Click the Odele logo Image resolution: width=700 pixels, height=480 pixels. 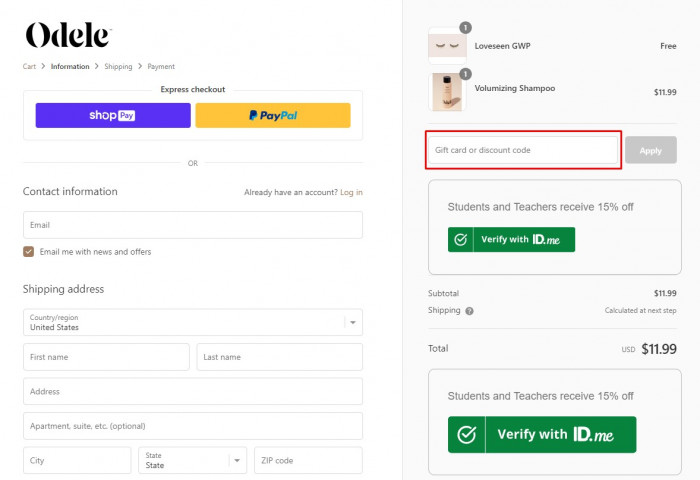68,35
